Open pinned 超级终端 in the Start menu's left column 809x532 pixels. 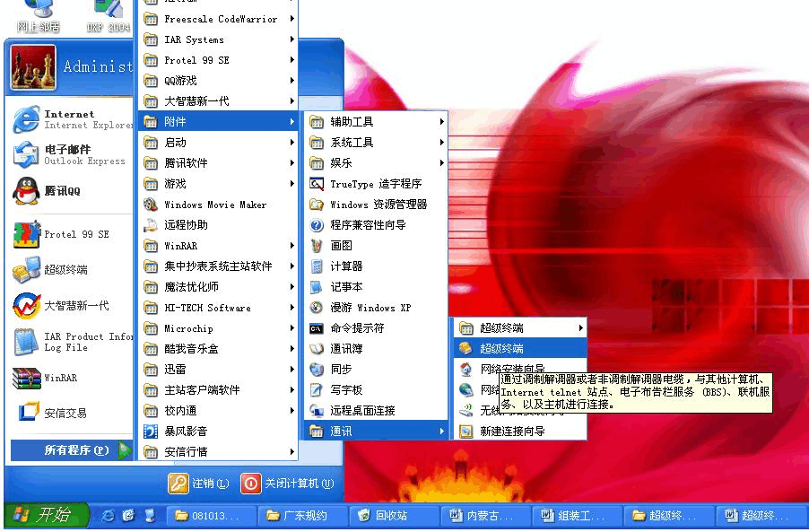pos(71,269)
